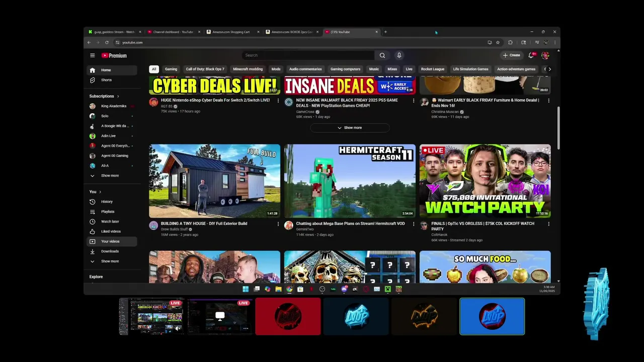Image resolution: width=644 pixels, height=362 pixels.
Task: Switch to Channel dashboard YouTube tab
Action: tap(173, 32)
